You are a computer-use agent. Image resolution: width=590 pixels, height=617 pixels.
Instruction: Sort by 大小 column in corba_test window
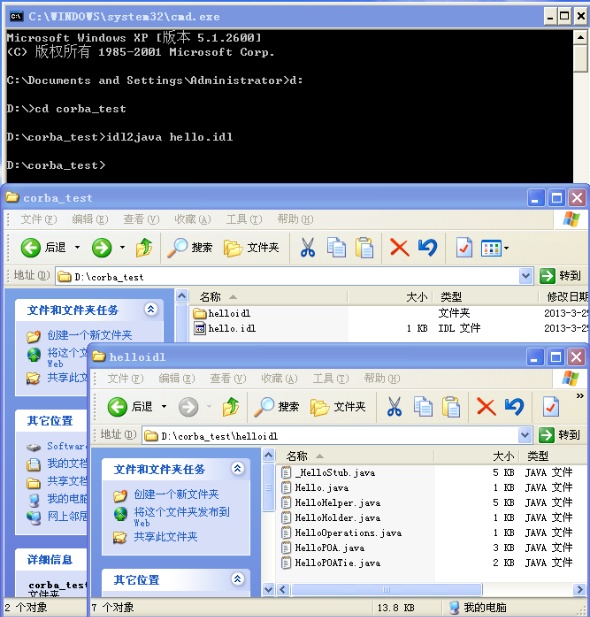click(x=389, y=297)
